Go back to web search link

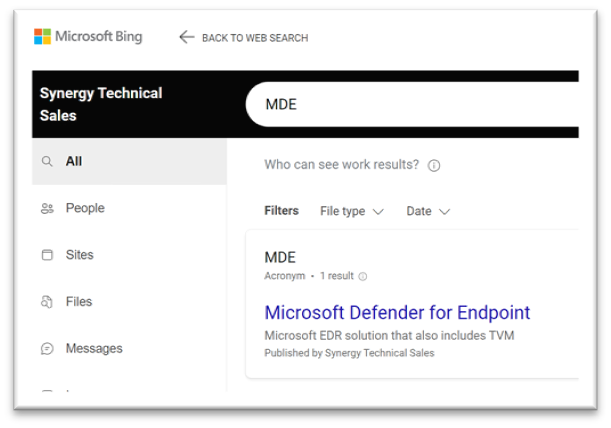[x=255, y=38]
